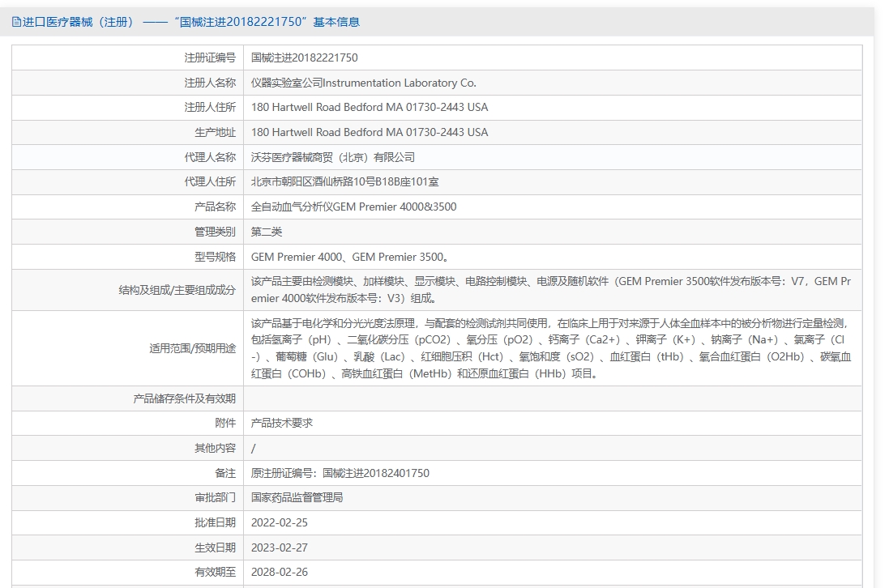The width and height of the screenshot is (889, 588).
Task: Click the 其他内容 label
Action: tap(215, 448)
